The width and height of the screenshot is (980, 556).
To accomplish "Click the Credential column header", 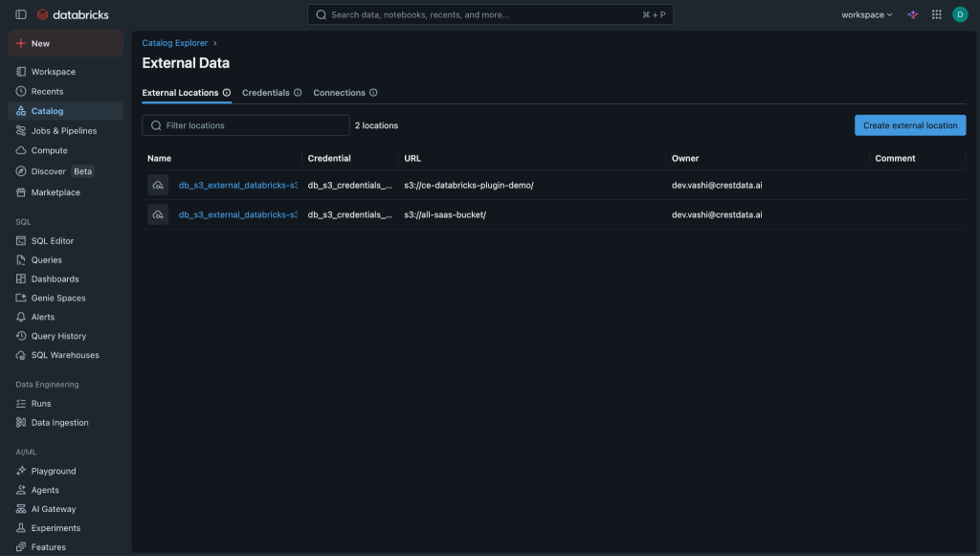I will click(329, 159).
